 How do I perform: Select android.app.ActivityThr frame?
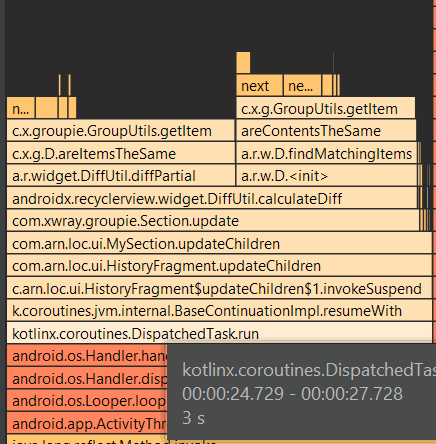(x=87, y=423)
